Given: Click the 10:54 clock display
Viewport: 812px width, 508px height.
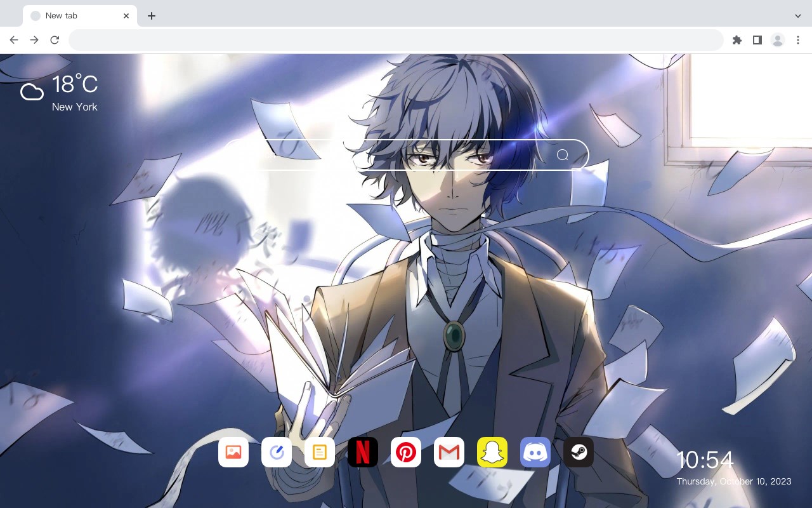Looking at the screenshot, I should (705, 460).
